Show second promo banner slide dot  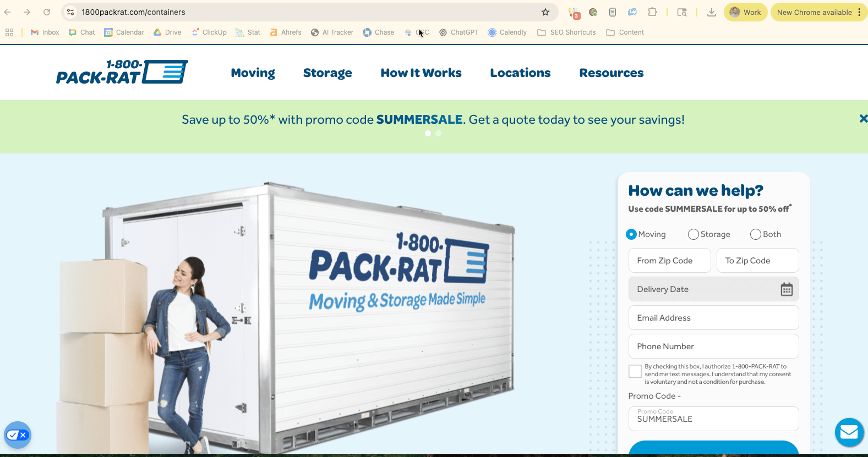(438, 133)
